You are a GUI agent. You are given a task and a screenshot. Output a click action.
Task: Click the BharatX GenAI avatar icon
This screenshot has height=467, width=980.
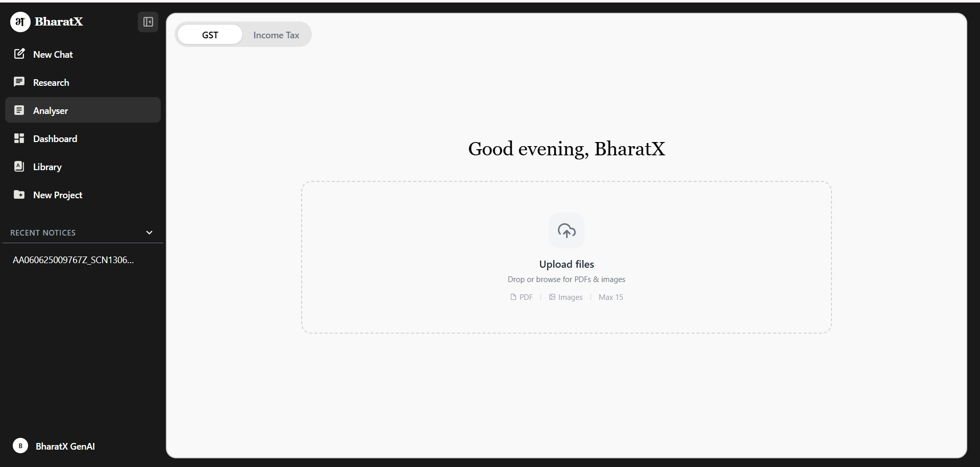tap(20, 446)
